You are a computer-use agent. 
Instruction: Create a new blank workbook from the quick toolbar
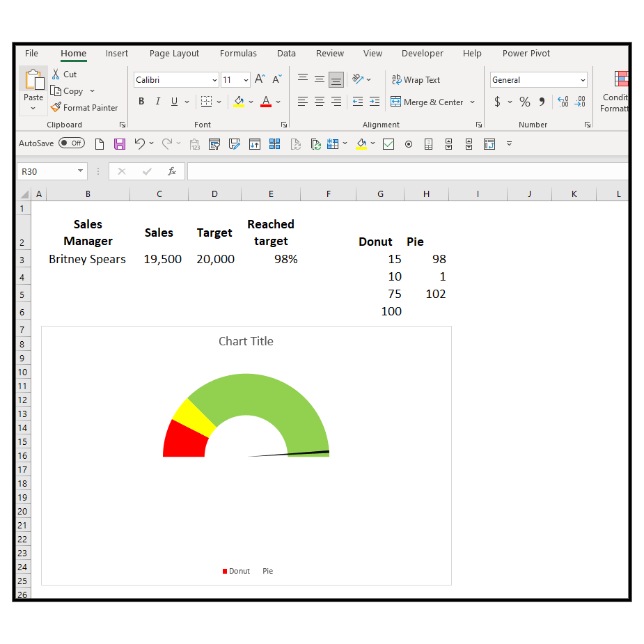point(100,143)
